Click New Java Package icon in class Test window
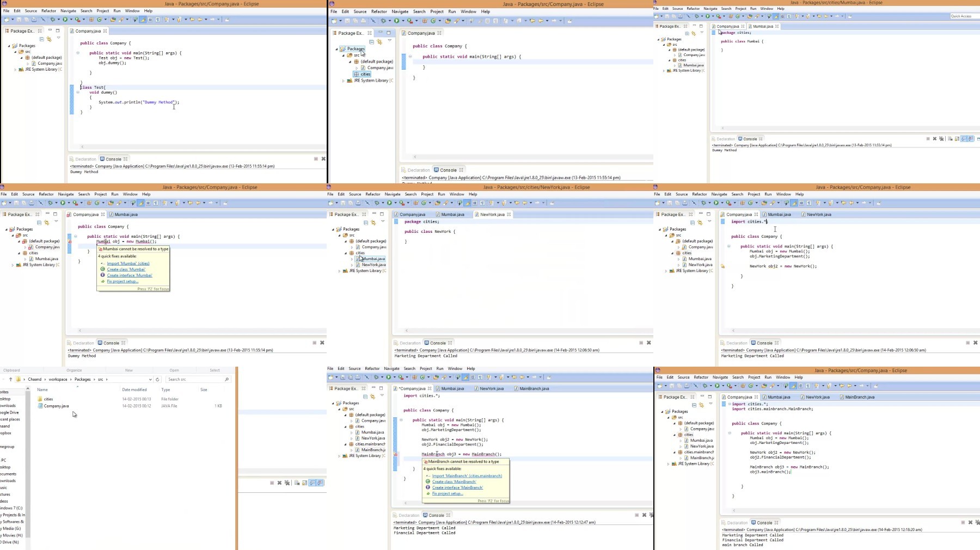 pos(91,20)
